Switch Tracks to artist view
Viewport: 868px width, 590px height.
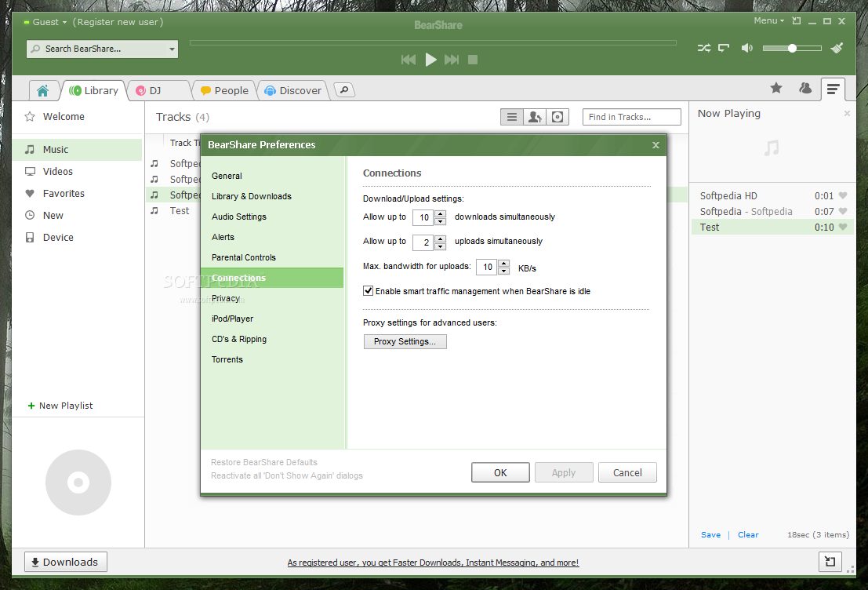coord(535,117)
